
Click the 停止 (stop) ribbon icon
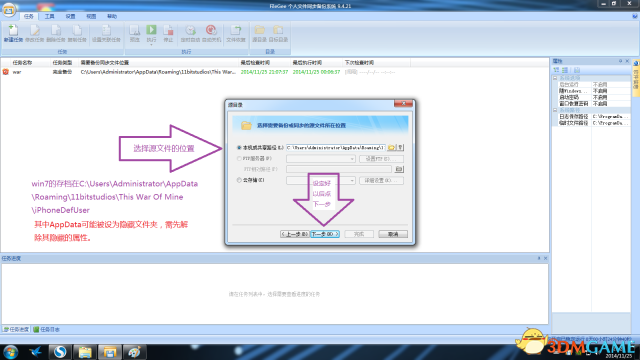(x=168, y=33)
